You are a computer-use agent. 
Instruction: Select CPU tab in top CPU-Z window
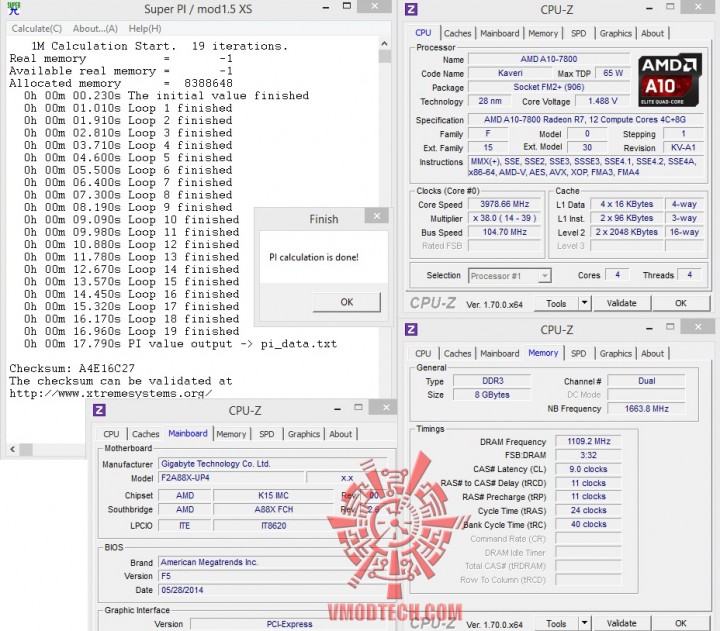pos(423,33)
